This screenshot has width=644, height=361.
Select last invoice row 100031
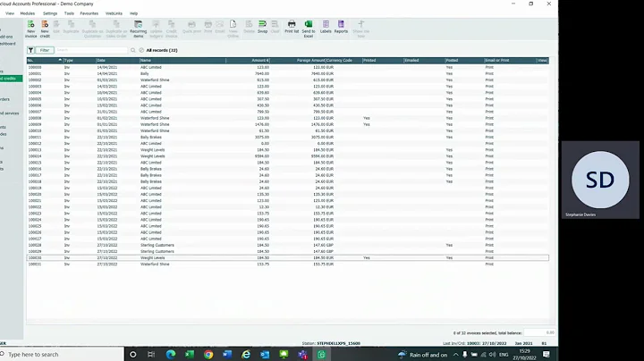[x=287, y=264]
